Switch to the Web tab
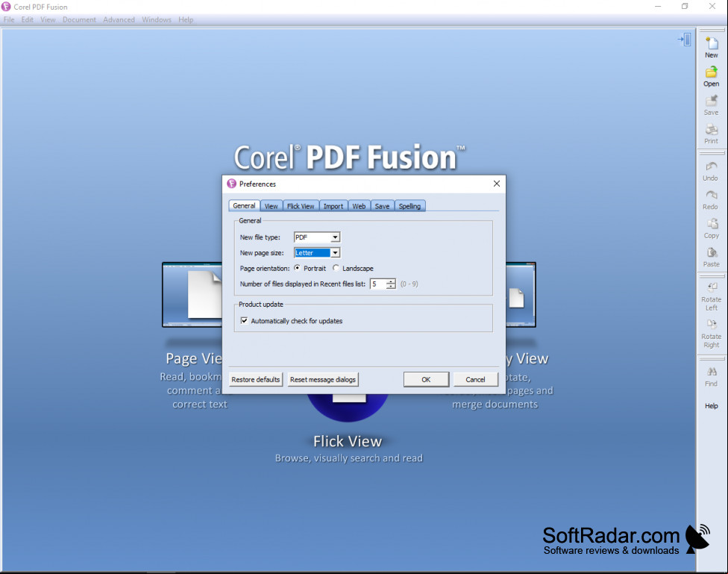This screenshot has width=728, height=574. point(359,206)
